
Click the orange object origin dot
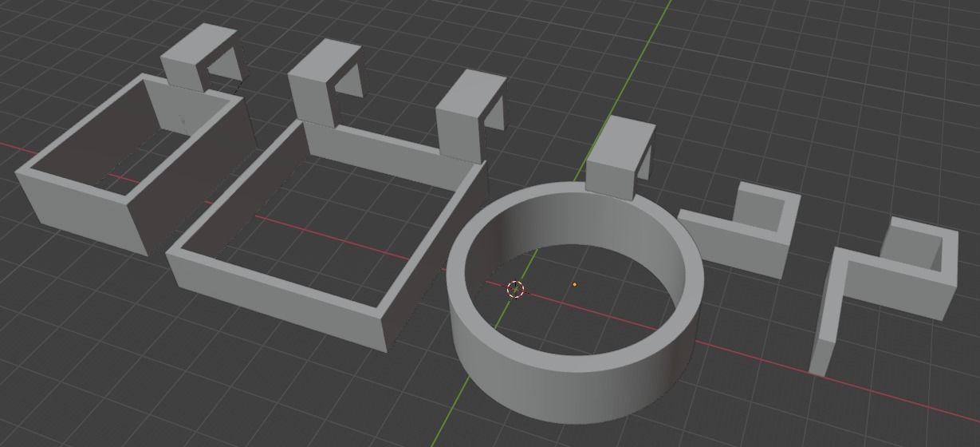click(574, 284)
